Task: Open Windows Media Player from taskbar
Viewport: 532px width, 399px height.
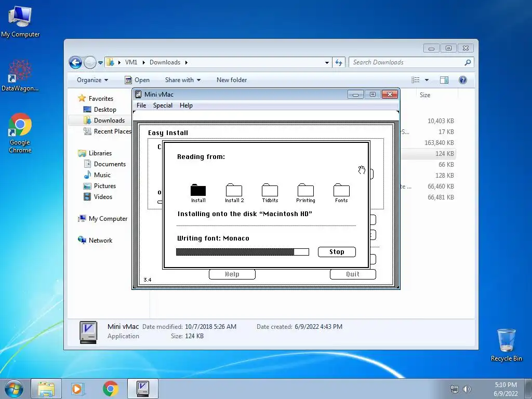Action: point(78,389)
